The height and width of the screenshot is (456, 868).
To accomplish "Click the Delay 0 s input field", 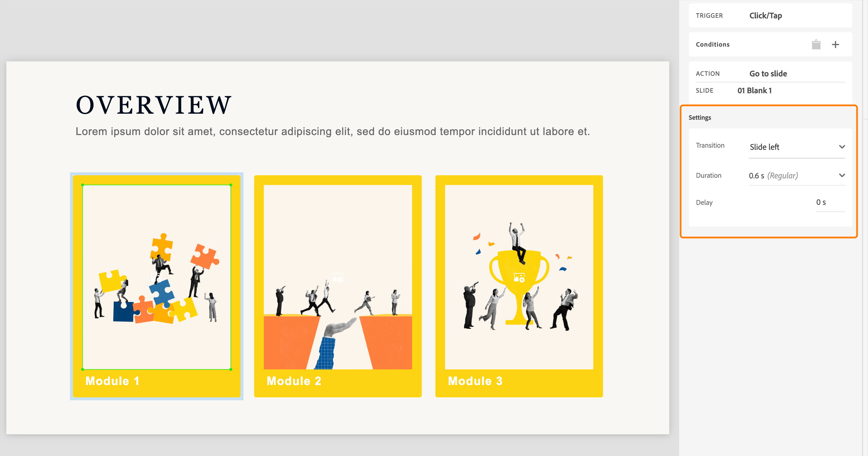I will pos(830,202).
